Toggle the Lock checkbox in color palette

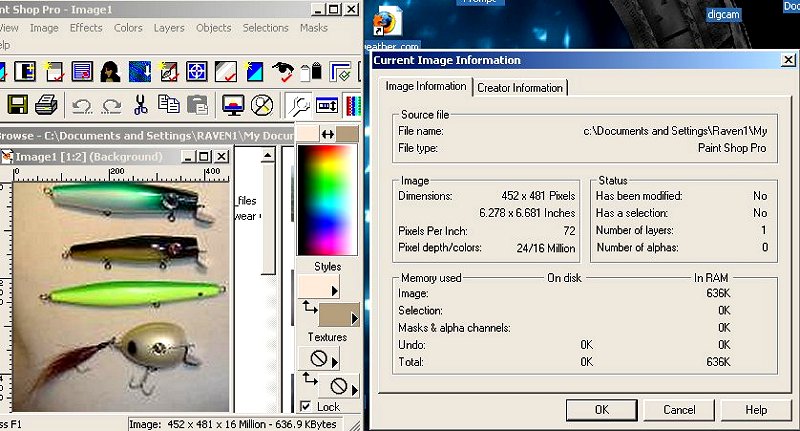pyautogui.click(x=306, y=406)
